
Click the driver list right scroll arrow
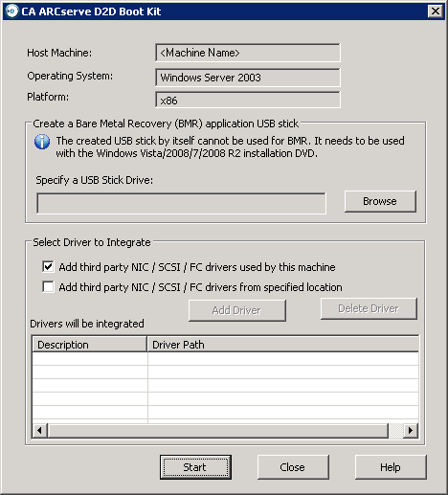pyautogui.click(x=411, y=431)
